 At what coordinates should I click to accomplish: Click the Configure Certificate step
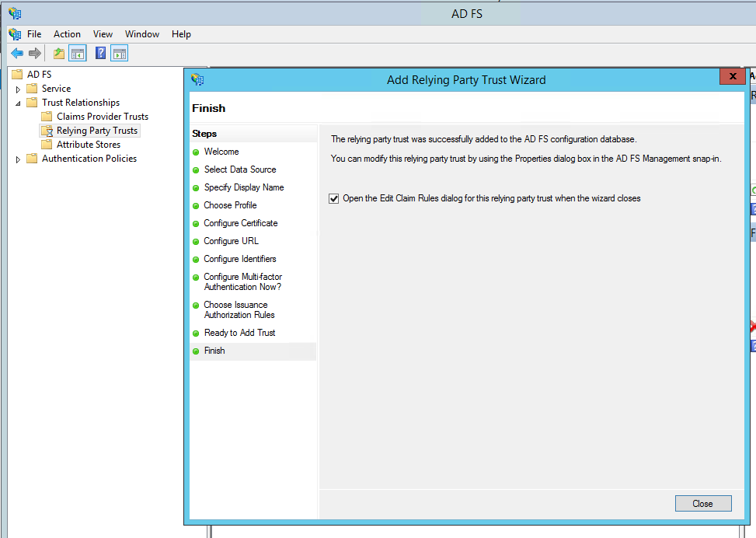coord(241,223)
